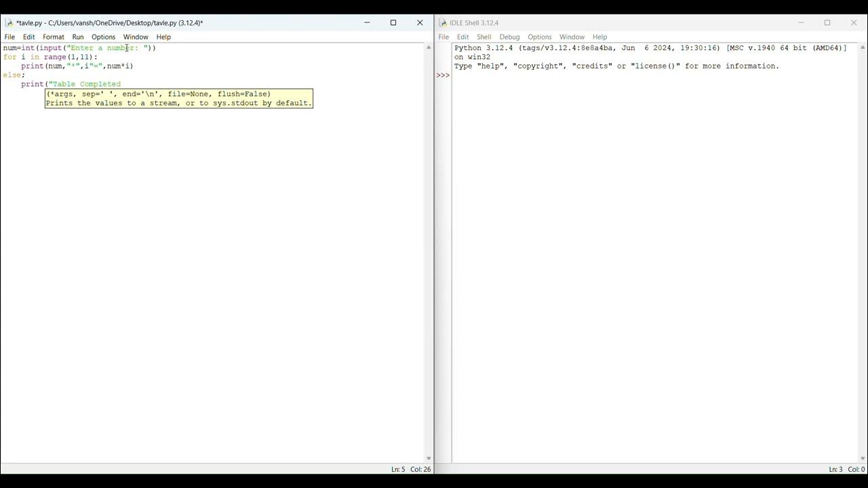
Task: Open Debug menu in IDLE Shell
Action: click(509, 37)
